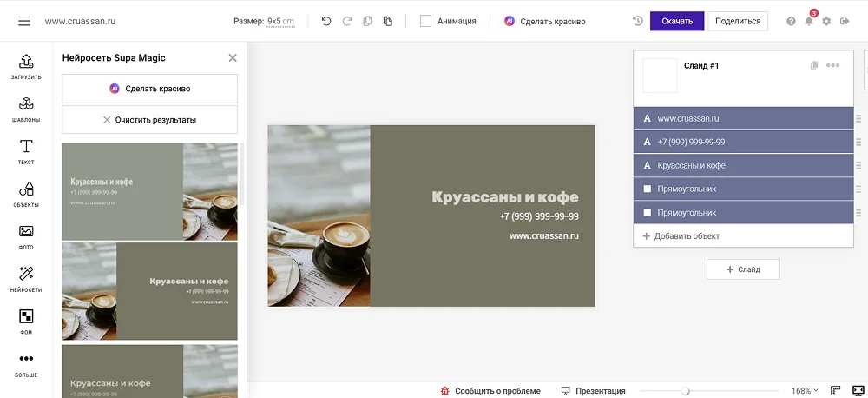
Task: Open the Объекты shapes panel
Action: pos(26,195)
